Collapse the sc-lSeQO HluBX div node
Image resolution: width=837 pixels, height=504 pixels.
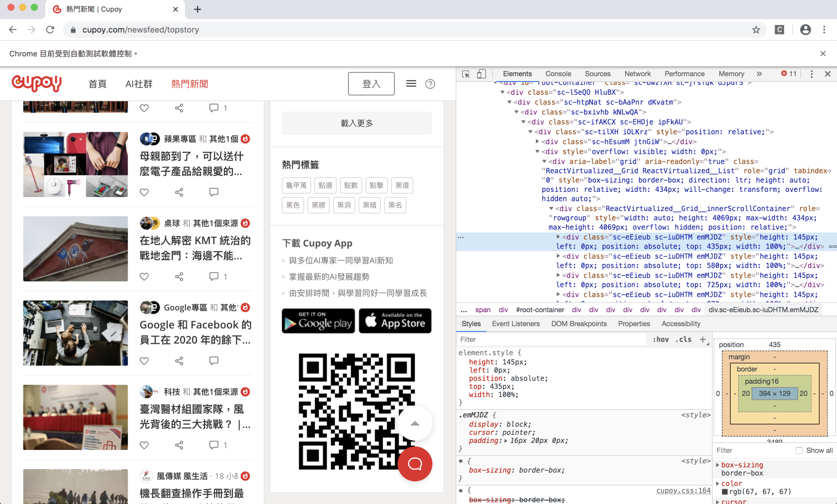pos(503,92)
